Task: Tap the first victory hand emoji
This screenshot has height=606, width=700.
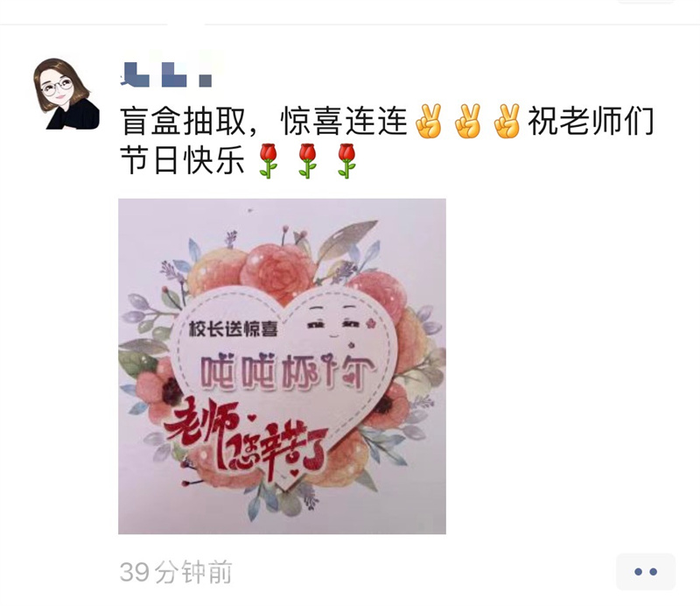Action: click(429, 121)
